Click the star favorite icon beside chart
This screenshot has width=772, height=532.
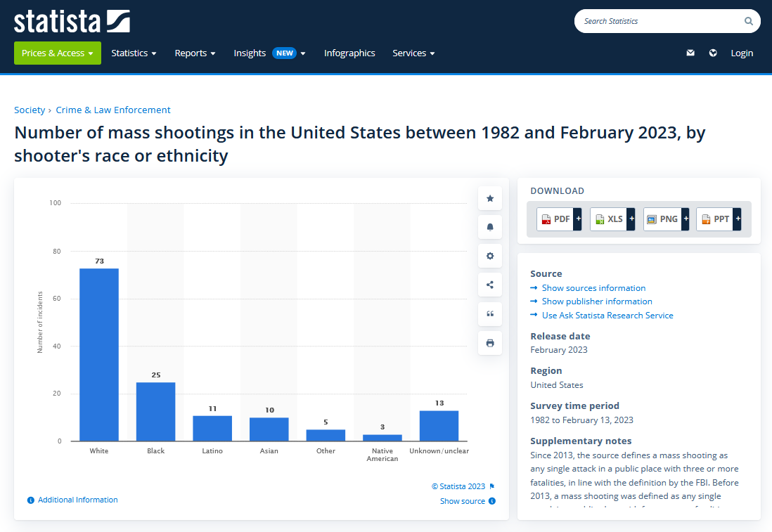490,199
